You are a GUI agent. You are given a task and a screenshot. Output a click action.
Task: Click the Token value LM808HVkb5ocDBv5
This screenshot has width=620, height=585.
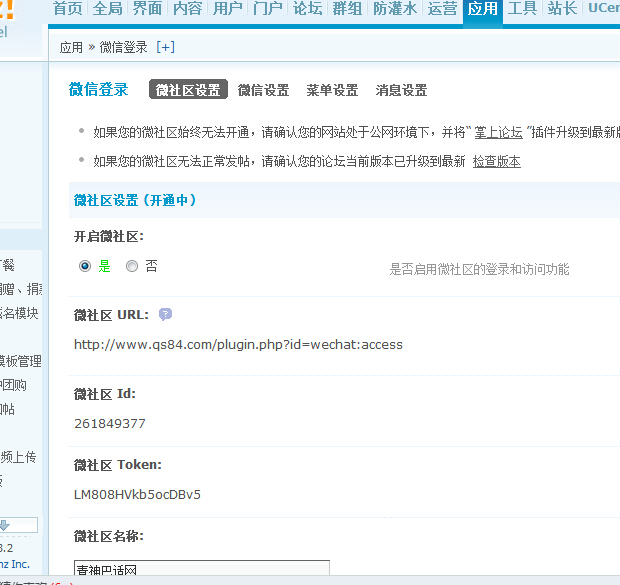click(137, 494)
